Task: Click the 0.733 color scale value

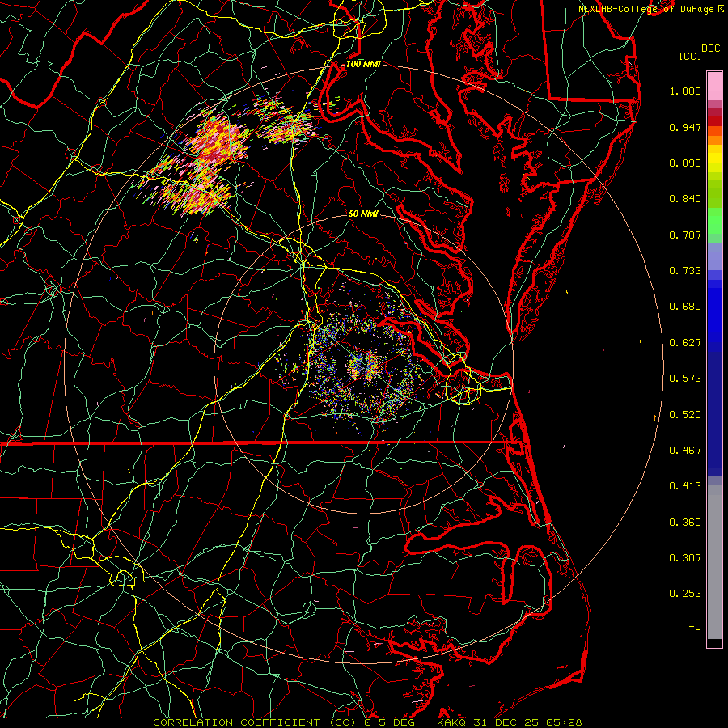Action: (x=685, y=271)
